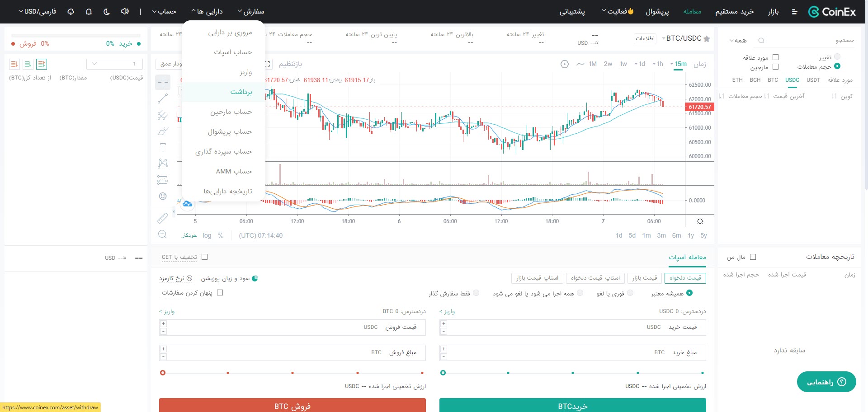Select the prediction and measurement tool

point(163,180)
